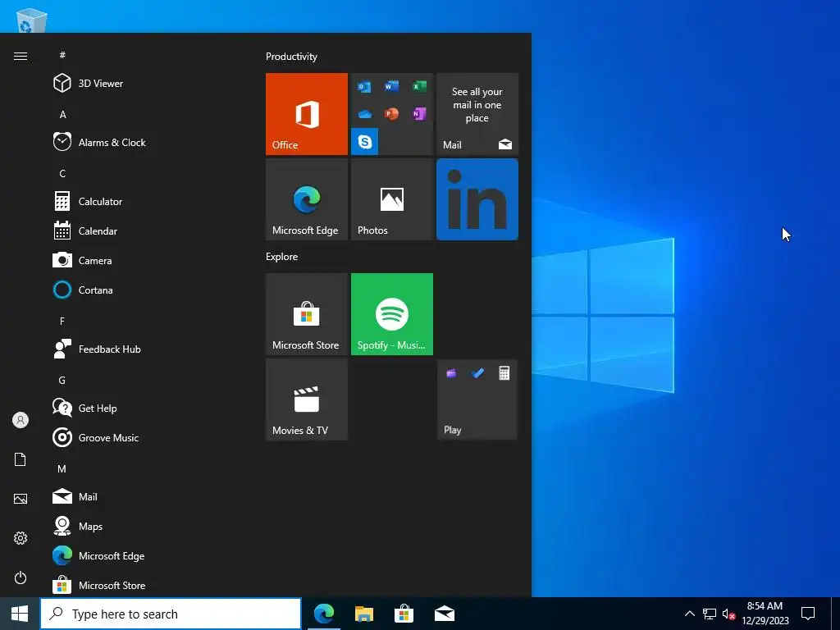The image size is (840, 630).
Task: Jump to apps via the '#' letter header
Action: [62, 55]
